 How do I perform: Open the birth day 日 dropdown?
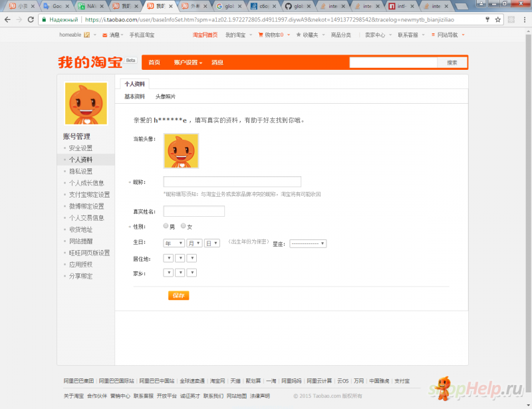211,243
